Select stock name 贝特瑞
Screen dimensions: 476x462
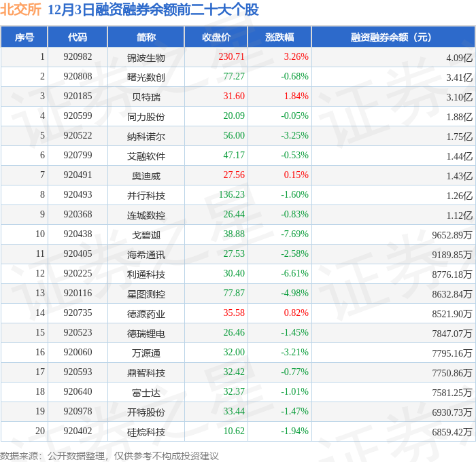pyautogui.click(x=146, y=97)
